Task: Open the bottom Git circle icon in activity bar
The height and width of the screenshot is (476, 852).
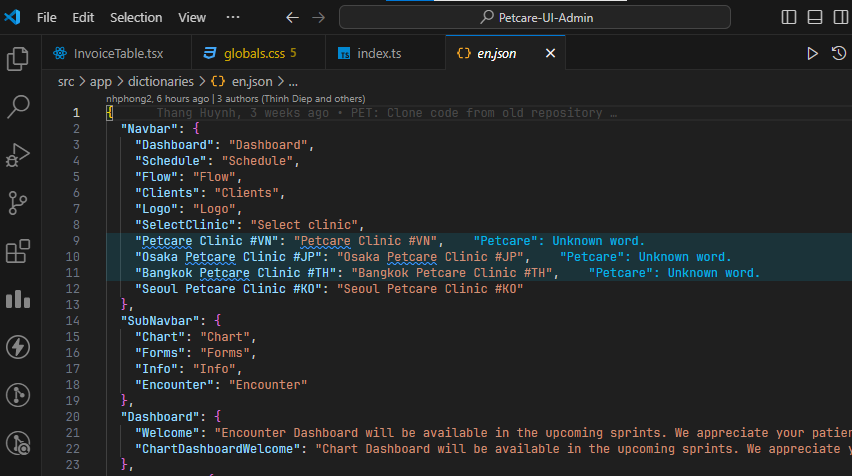Action: 18,443
